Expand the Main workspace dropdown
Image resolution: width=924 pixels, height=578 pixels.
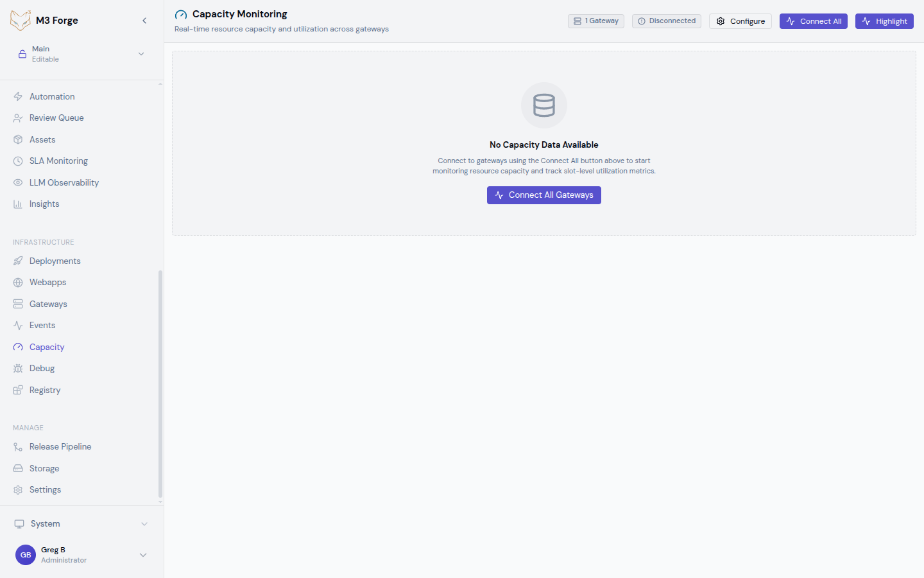[x=141, y=54]
